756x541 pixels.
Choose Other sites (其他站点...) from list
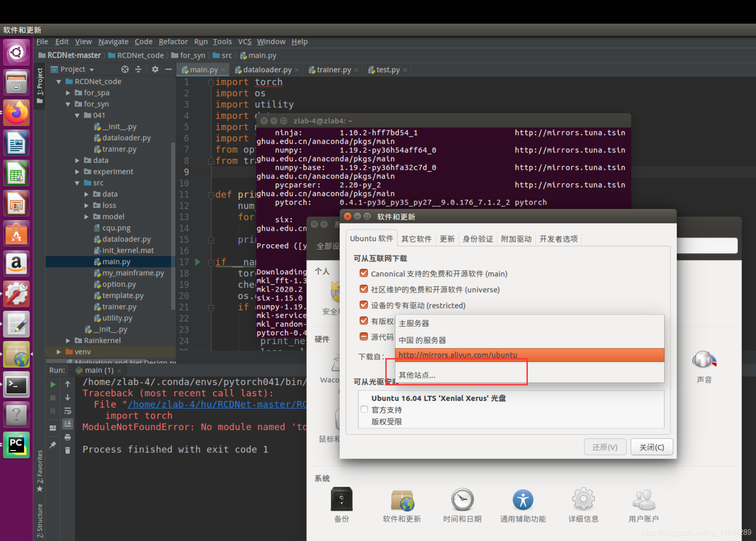530,375
